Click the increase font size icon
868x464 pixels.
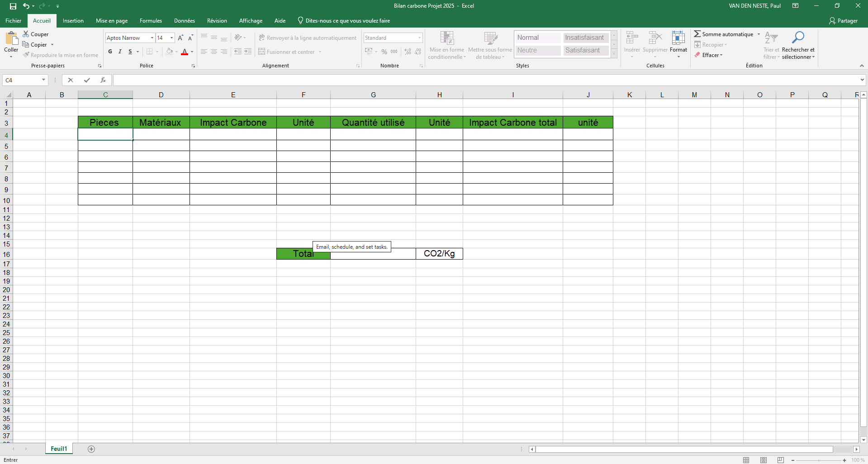click(x=180, y=38)
